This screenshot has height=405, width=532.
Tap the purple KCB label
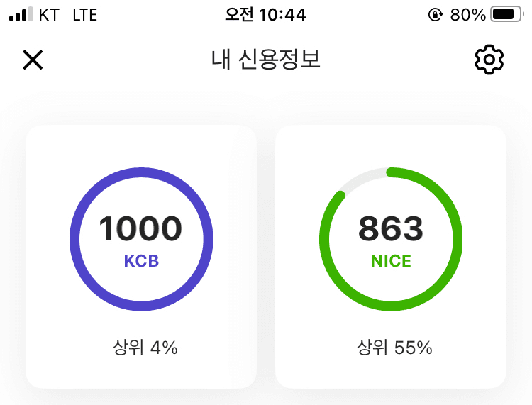coord(141,261)
